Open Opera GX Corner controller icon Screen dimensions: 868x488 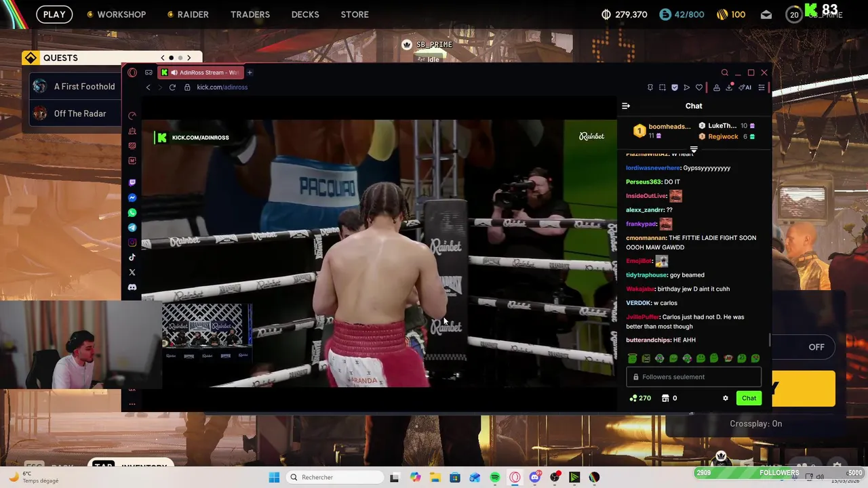(x=149, y=73)
